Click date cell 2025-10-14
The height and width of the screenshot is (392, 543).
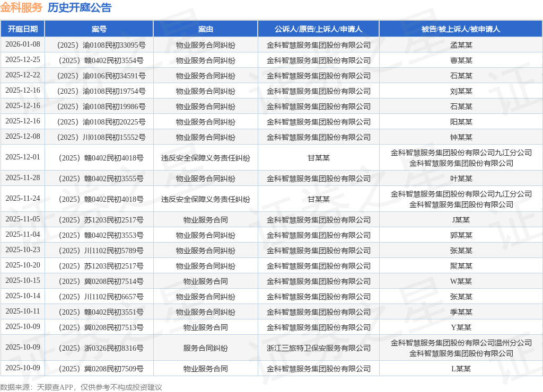pos(23,296)
